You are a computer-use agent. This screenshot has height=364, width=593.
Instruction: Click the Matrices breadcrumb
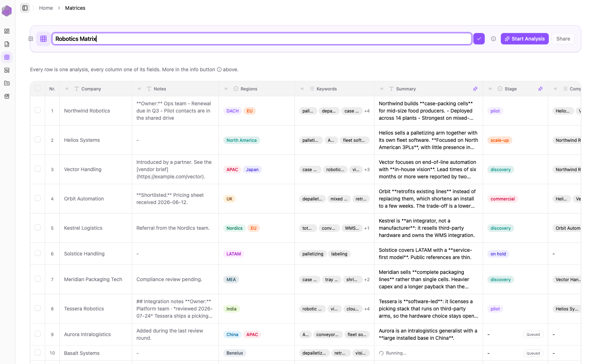click(75, 8)
